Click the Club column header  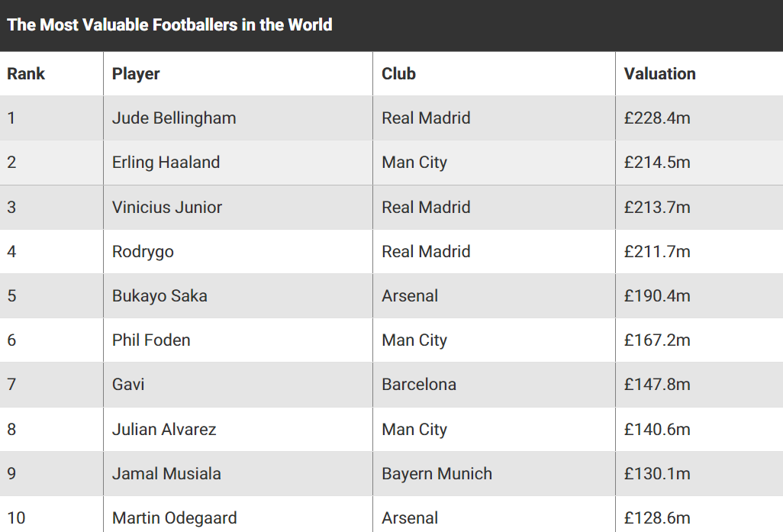(398, 74)
